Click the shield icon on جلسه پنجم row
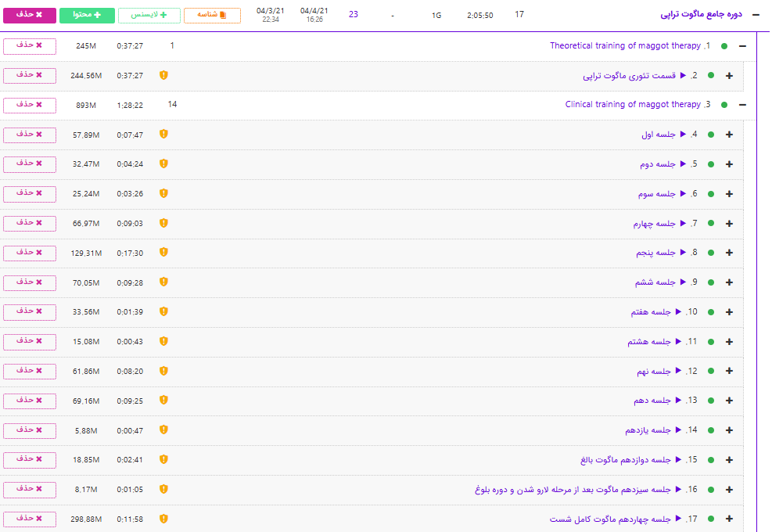Image resolution: width=772 pixels, height=532 pixels. point(163,253)
